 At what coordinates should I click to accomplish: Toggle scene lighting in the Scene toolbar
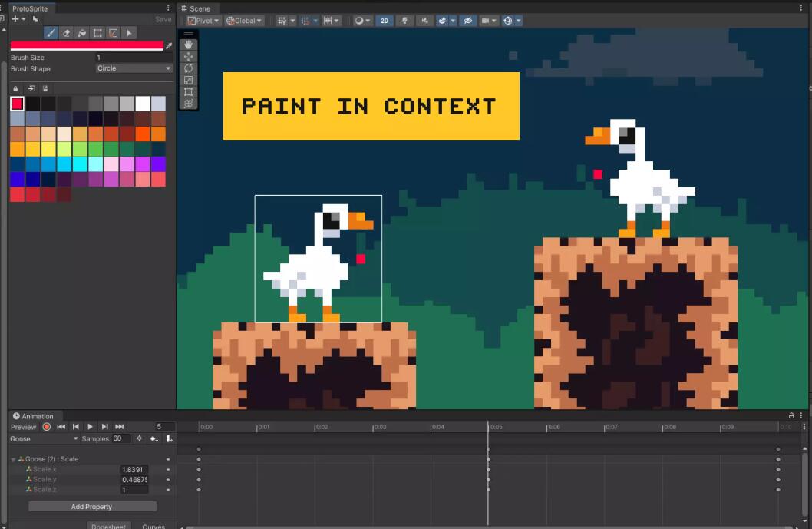point(405,21)
